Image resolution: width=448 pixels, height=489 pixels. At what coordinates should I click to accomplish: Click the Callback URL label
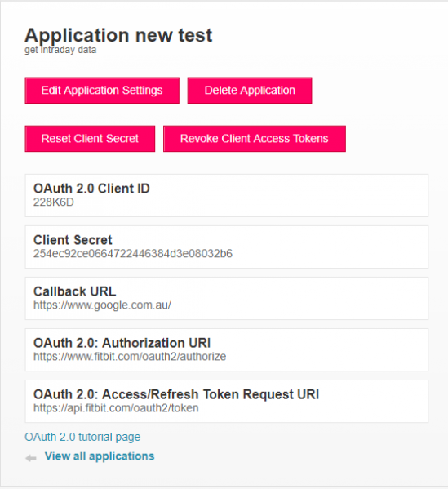74,291
